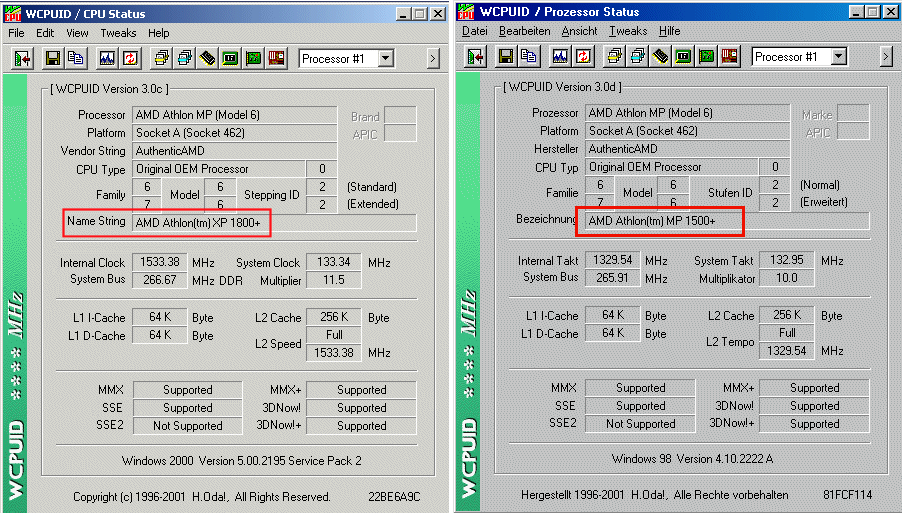Open the Ansicht menu

click(x=579, y=31)
